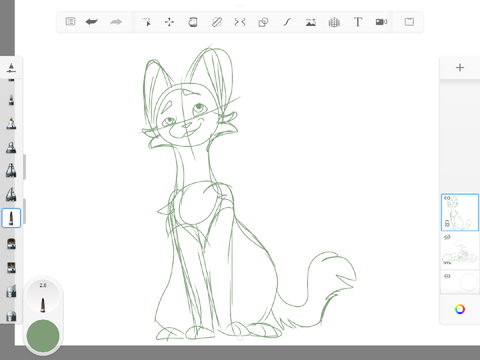The height and width of the screenshot is (360, 480).
Task: Open the brush library at palette top
Action: click(11, 68)
